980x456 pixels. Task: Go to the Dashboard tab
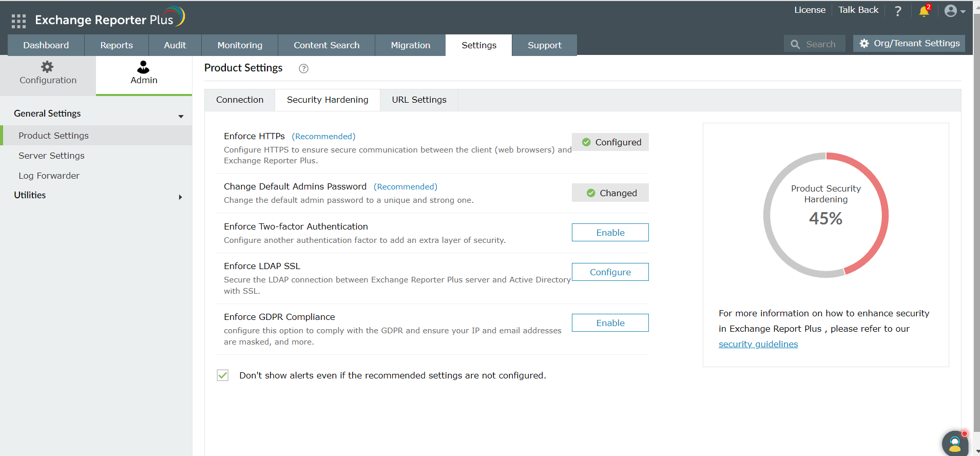[x=46, y=45]
